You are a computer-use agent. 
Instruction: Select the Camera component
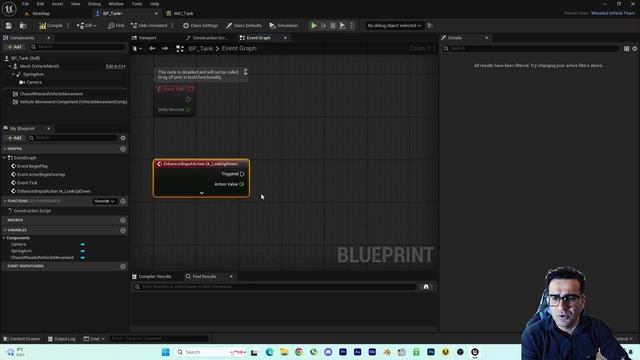point(34,82)
